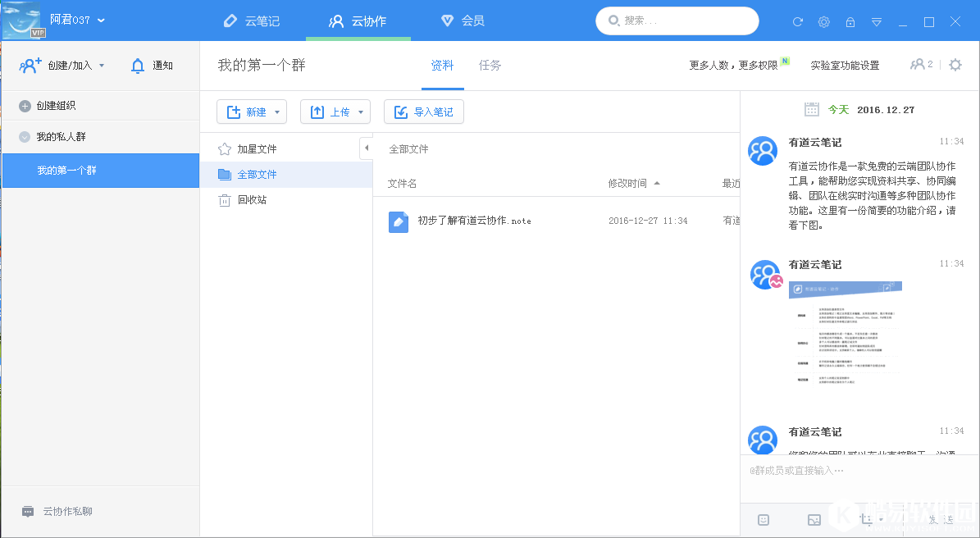Click the group members icon showing 2
Viewport: 980px width, 538px height.
pyautogui.click(x=920, y=64)
